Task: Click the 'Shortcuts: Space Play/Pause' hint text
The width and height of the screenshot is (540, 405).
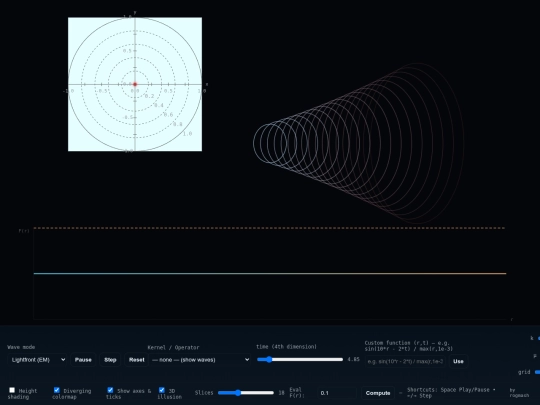Action: tap(448, 390)
